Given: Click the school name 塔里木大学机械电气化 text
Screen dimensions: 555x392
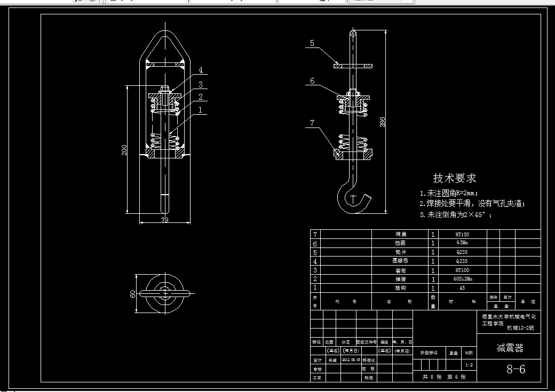Looking at the screenshot, I should (509, 317).
